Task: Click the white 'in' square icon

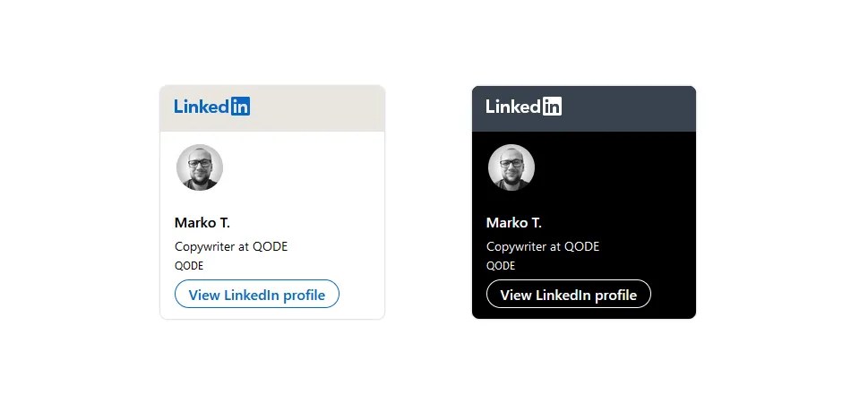Action: (552, 107)
